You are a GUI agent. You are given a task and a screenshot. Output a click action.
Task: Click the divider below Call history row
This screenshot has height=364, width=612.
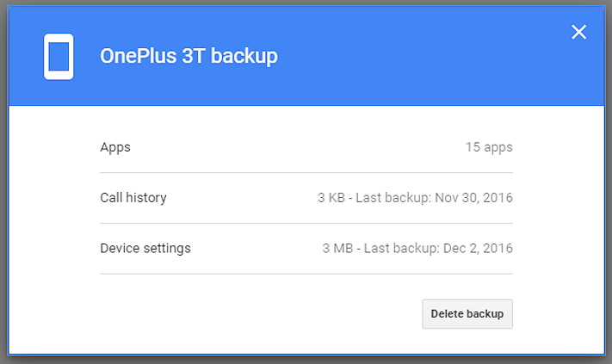coord(306,223)
